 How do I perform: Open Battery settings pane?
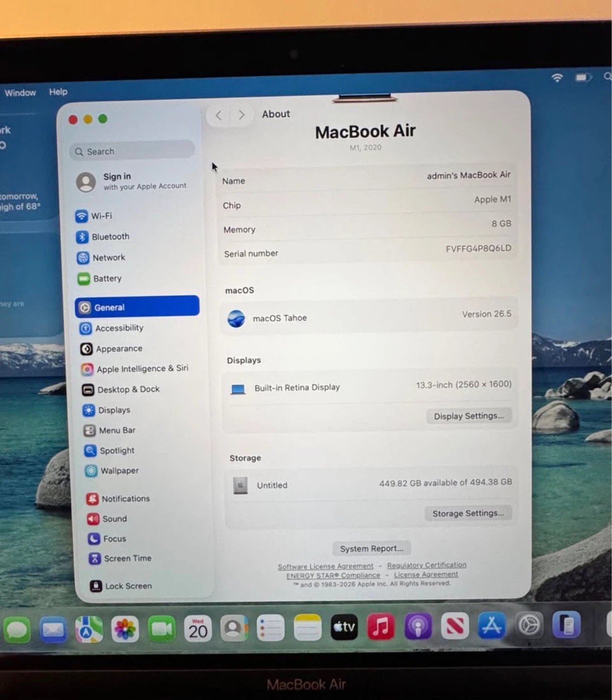100,279
